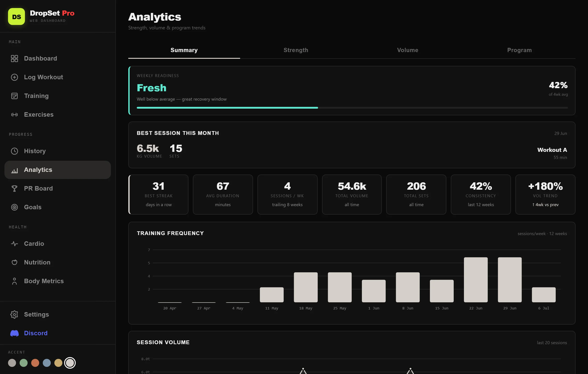Image resolution: width=588 pixels, height=374 pixels.
Task: Switch to the Volume tab
Action: [408, 50]
